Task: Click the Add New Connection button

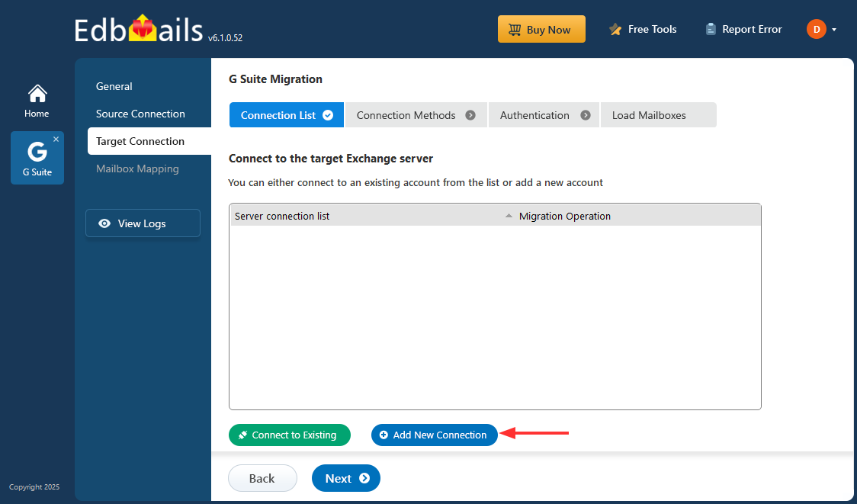Action: point(434,435)
